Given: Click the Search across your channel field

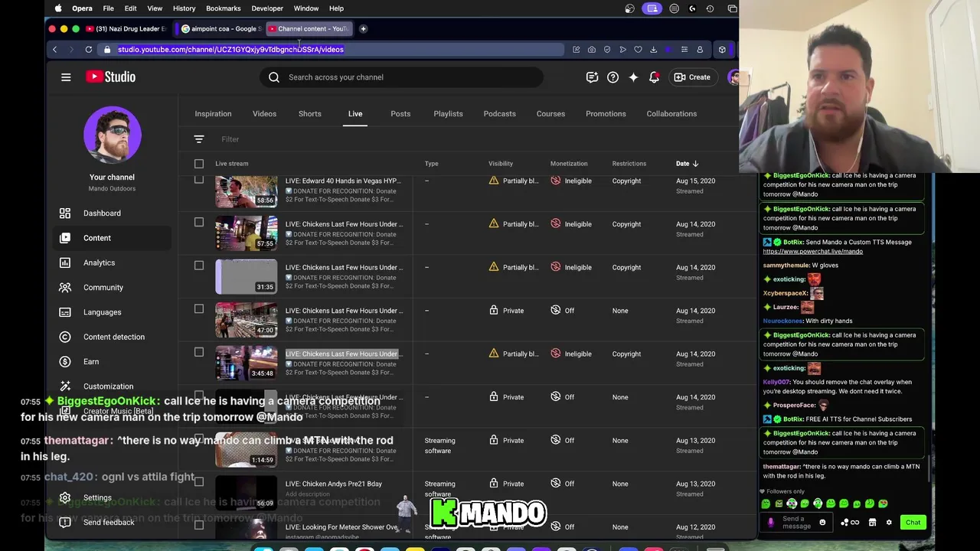Looking at the screenshot, I should pyautogui.click(x=402, y=77).
